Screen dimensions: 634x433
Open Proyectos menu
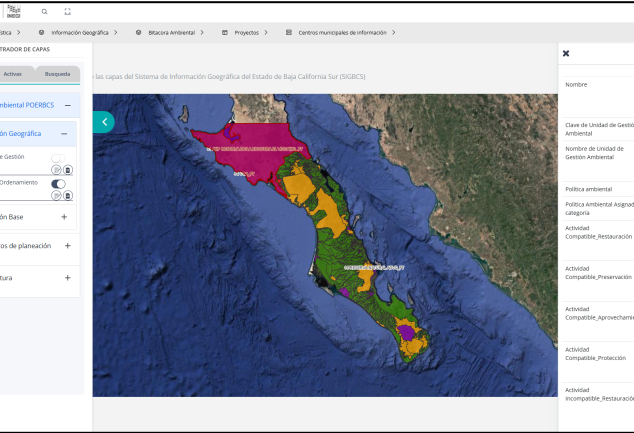tap(246, 33)
